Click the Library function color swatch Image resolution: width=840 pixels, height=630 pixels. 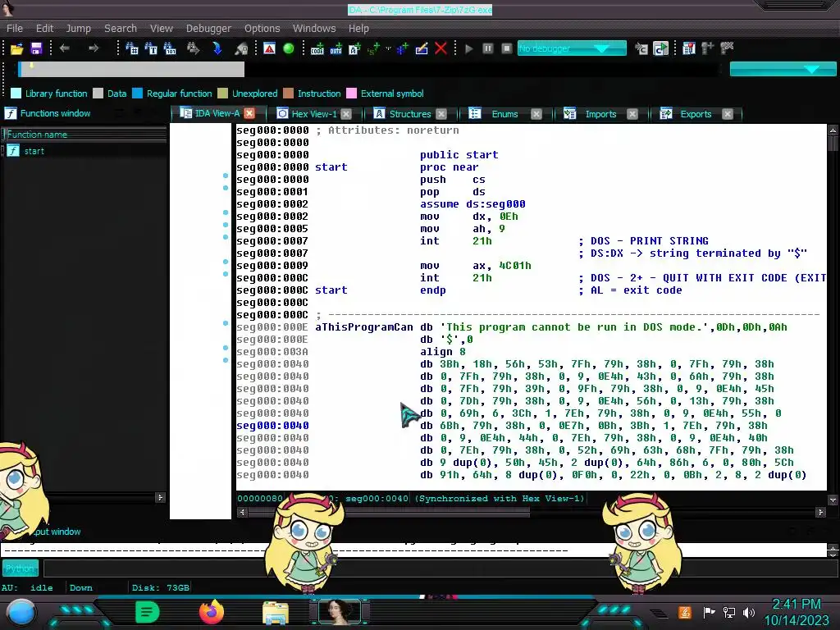click(x=16, y=94)
